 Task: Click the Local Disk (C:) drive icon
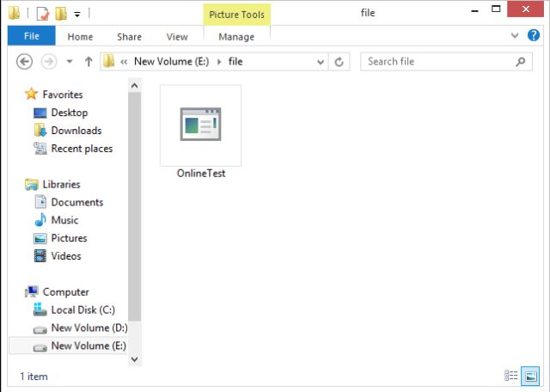[40, 309]
